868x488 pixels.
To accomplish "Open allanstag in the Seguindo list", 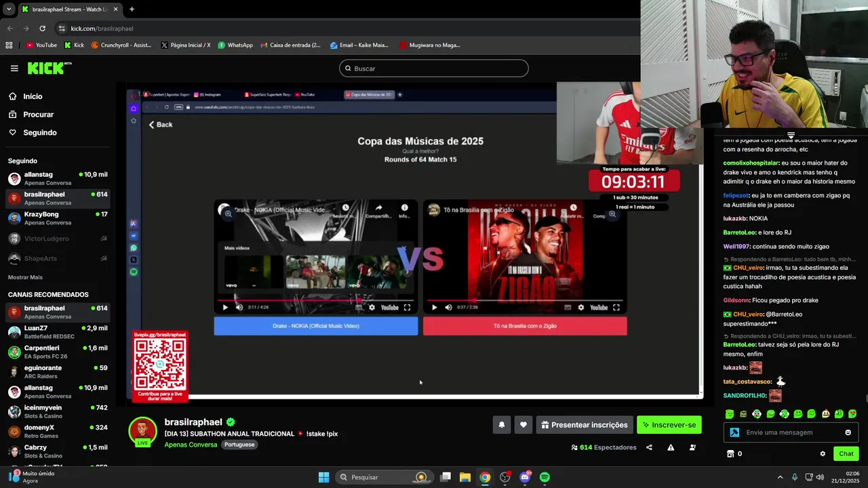I will [58, 178].
